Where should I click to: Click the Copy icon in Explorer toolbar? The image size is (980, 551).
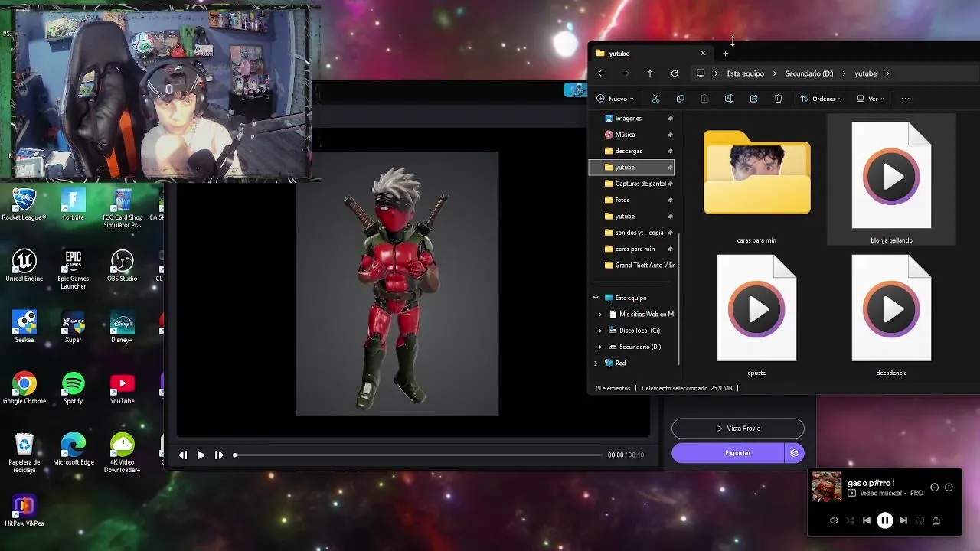tap(680, 99)
